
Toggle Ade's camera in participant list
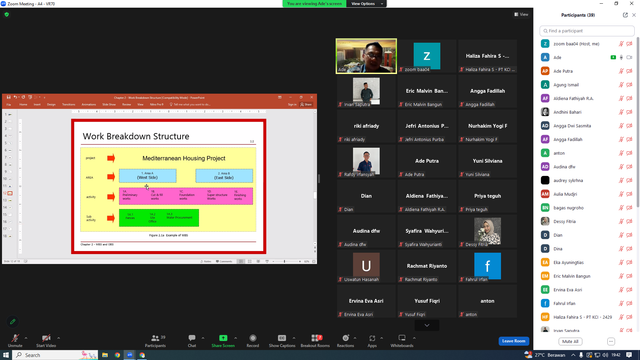point(629,58)
